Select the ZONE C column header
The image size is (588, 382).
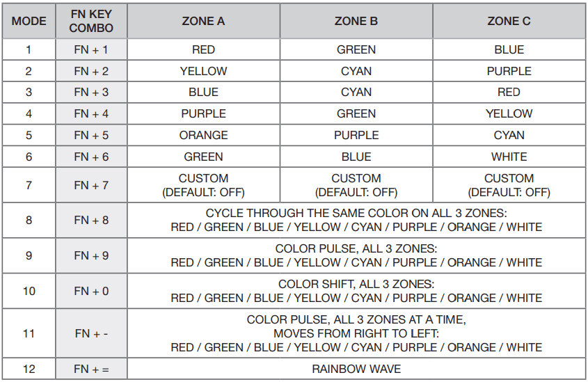tap(509, 21)
